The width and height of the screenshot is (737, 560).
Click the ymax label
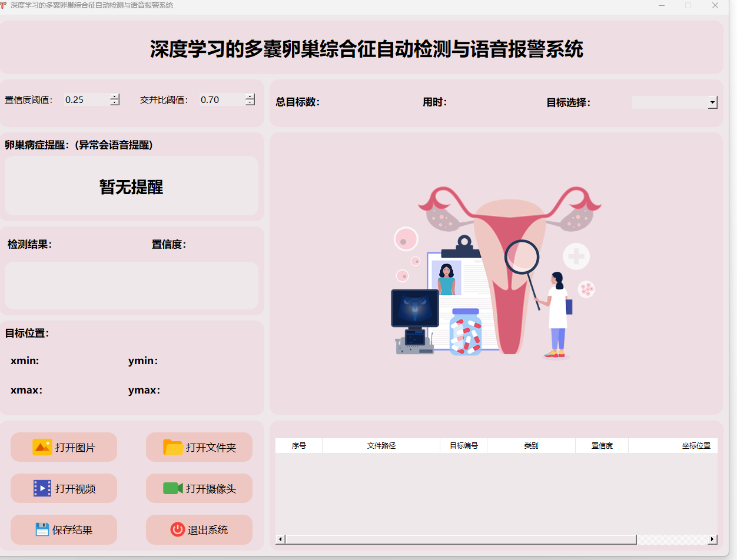point(144,391)
